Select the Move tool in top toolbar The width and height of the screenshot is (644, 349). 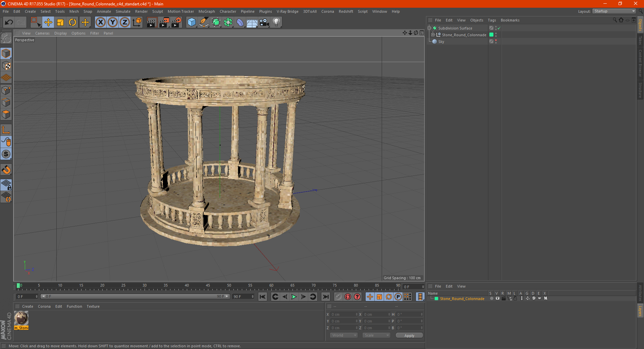click(x=48, y=22)
